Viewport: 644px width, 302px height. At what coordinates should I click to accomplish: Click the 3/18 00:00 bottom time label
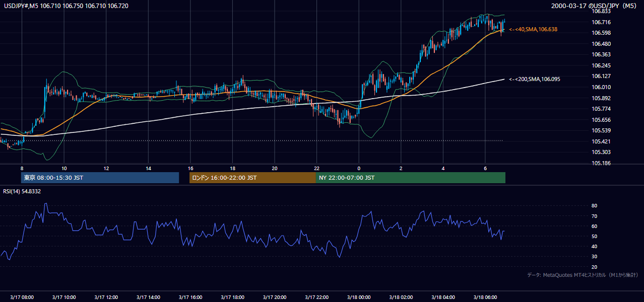coord(358,297)
